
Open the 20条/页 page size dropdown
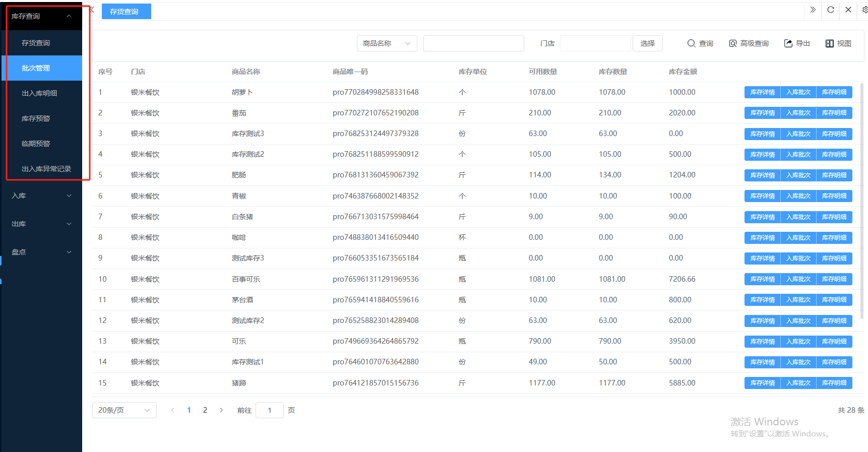click(124, 410)
